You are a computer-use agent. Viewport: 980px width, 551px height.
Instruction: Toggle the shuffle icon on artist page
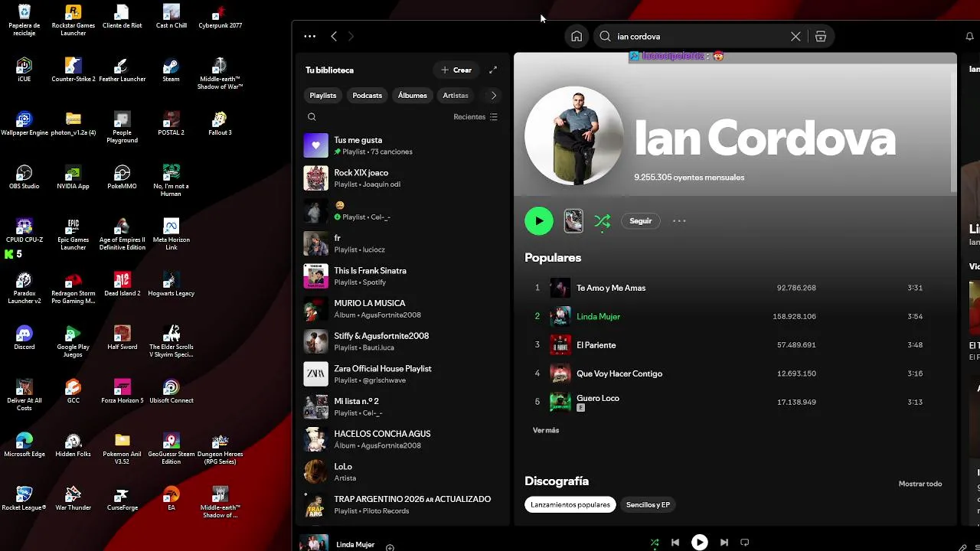[x=602, y=221]
